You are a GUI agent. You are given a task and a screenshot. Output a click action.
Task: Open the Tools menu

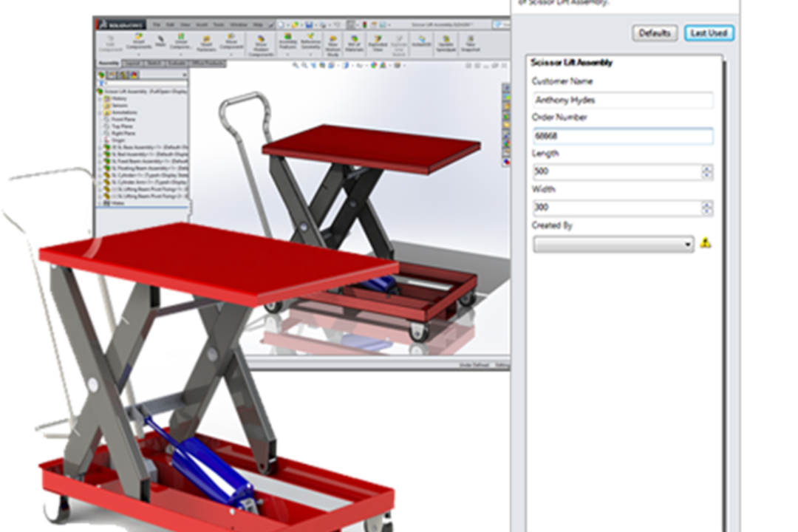pos(218,25)
